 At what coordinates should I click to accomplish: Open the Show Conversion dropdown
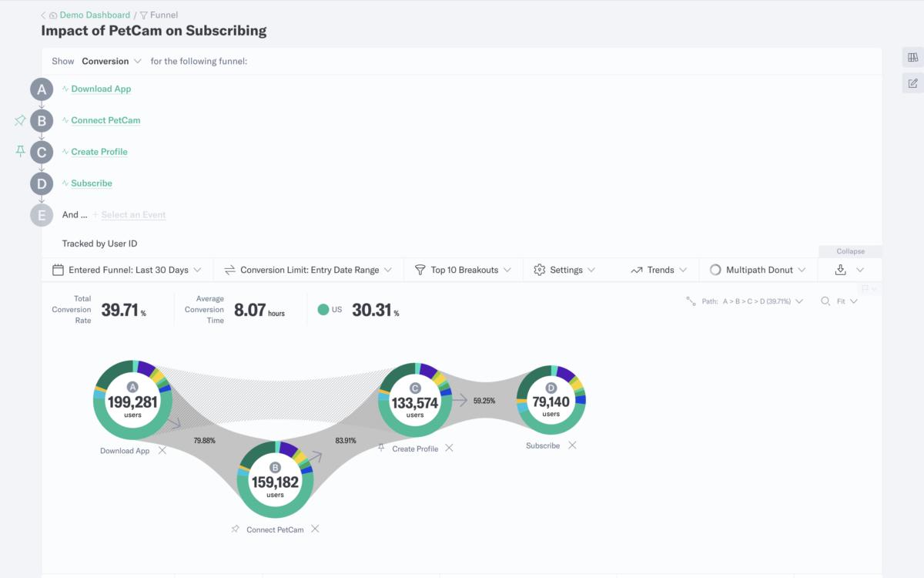tap(112, 61)
